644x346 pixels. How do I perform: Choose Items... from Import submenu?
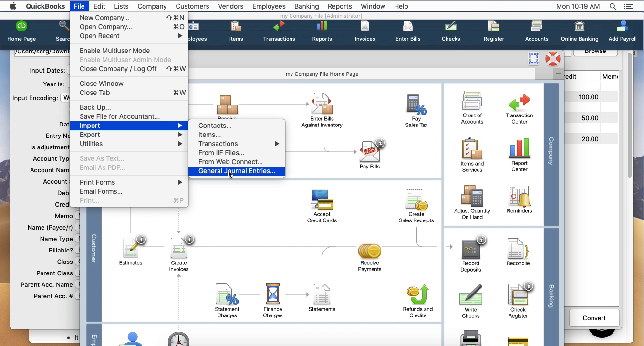click(x=237, y=135)
